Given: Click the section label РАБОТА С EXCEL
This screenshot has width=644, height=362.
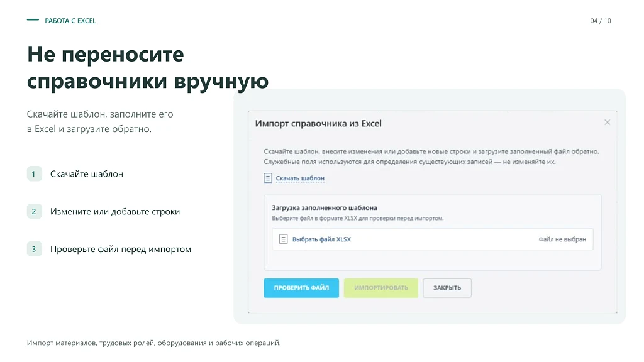Looking at the screenshot, I should click(70, 21).
